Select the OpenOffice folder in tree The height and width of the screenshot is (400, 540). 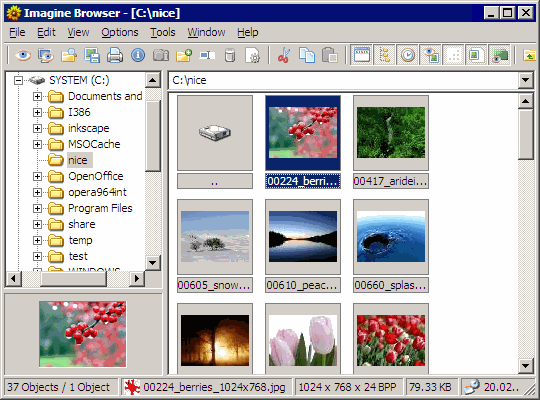pyautogui.click(x=96, y=176)
